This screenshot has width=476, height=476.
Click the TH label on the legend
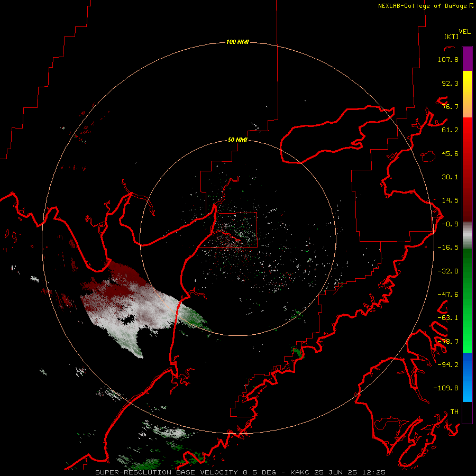pos(454,412)
